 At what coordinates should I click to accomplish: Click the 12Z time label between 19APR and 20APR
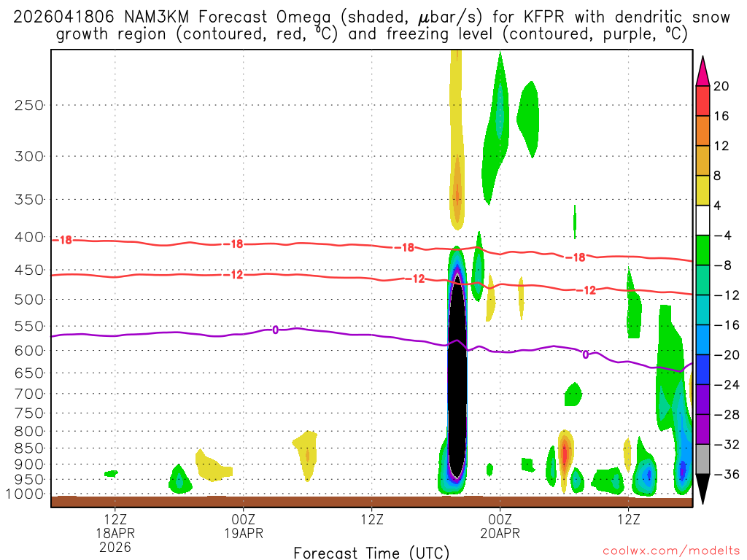tap(371, 519)
